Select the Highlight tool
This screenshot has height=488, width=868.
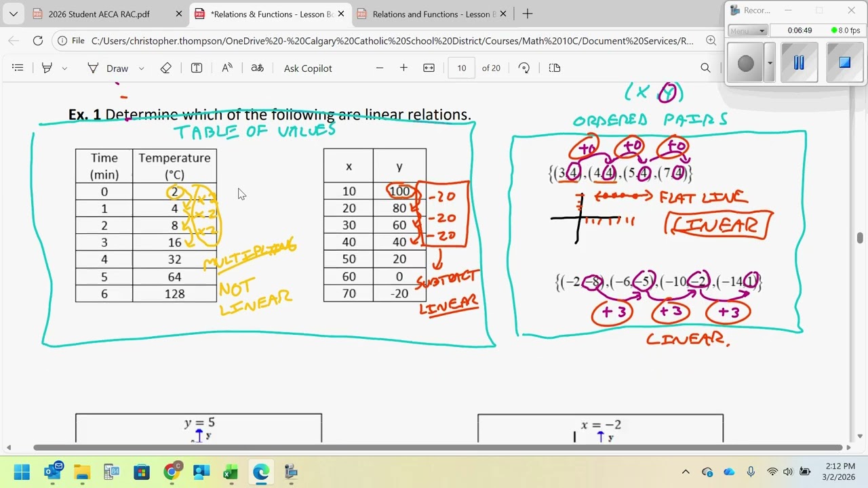[47, 68]
